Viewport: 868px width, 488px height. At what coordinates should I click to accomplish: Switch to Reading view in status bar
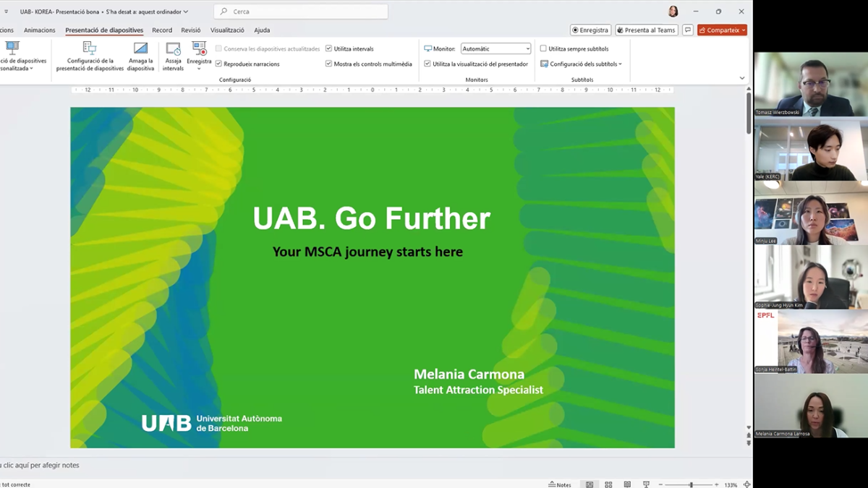627,484
